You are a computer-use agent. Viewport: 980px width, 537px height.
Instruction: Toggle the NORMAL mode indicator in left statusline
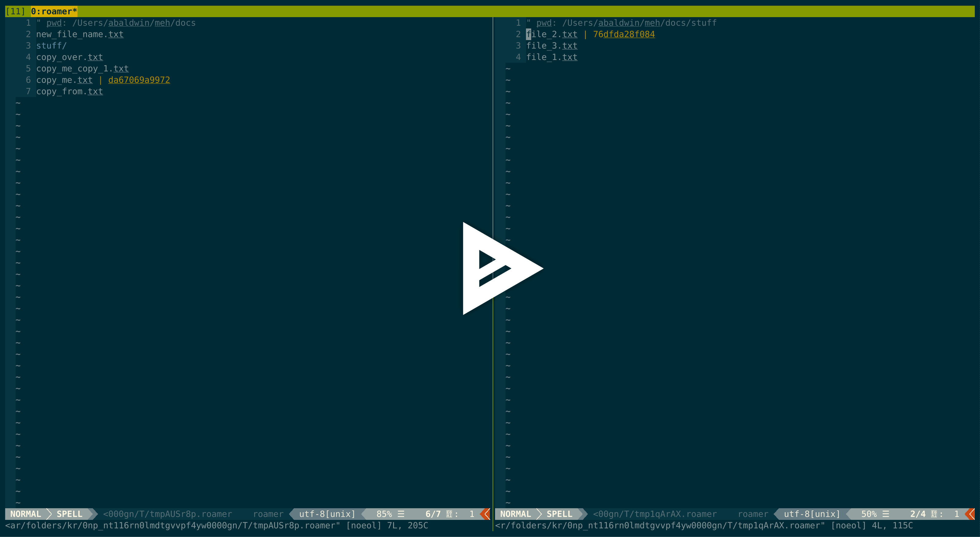point(25,514)
